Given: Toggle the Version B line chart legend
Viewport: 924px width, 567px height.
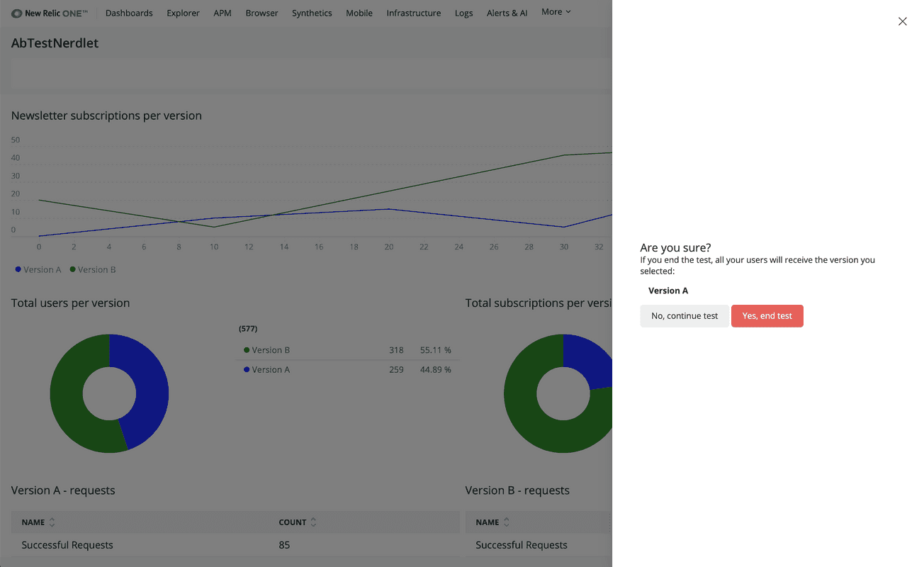Looking at the screenshot, I should [x=93, y=270].
